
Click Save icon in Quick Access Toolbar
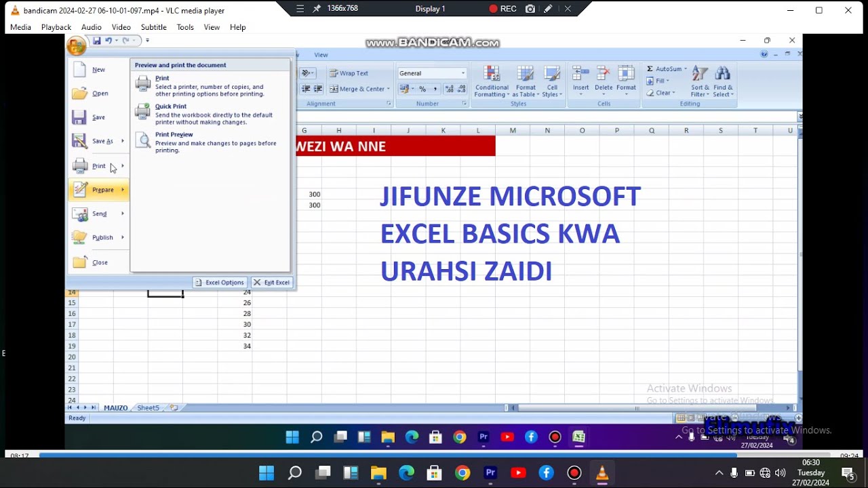(97, 41)
